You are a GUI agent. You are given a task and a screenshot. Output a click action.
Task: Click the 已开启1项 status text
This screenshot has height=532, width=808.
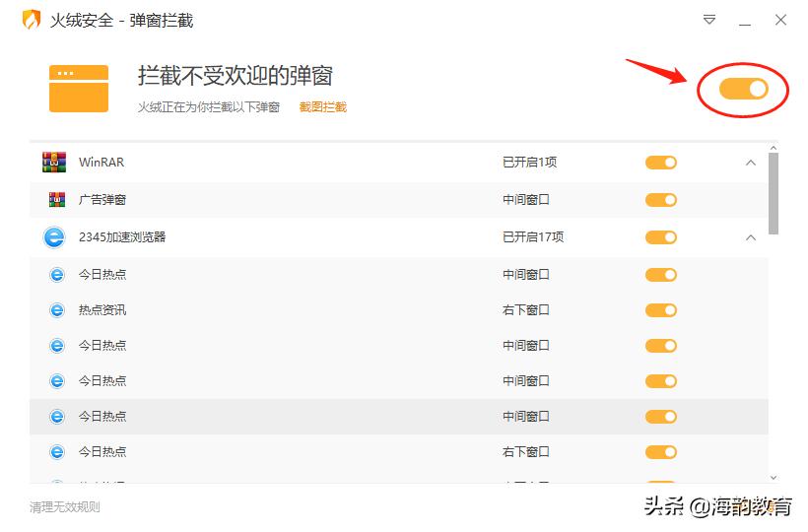click(530, 163)
